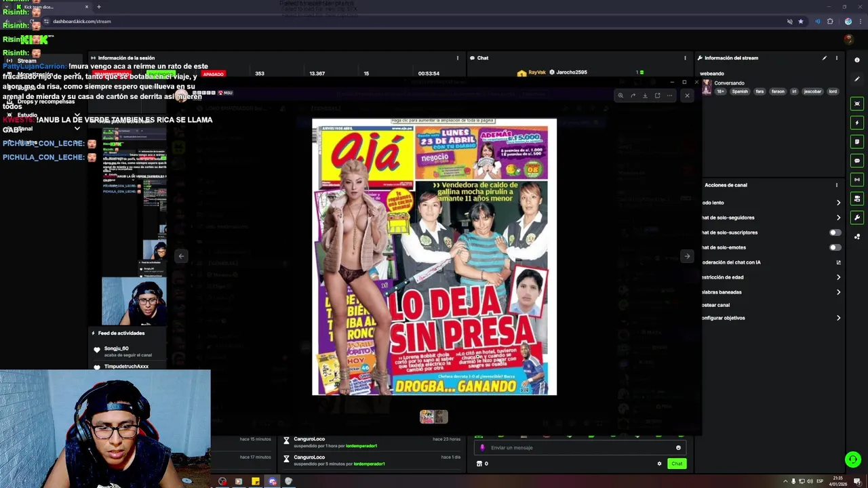868x488 pixels.
Task: Click lordemperador1 link in 1 hora suspension
Action: tap(361, 446)
